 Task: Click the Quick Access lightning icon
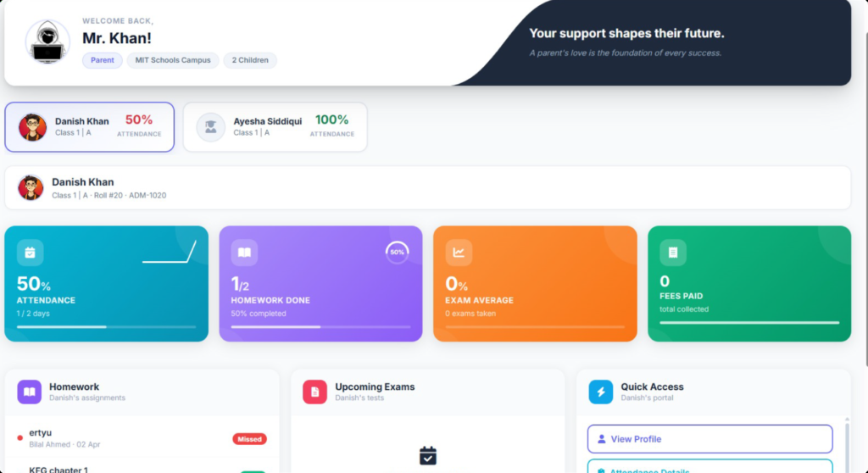(x=601, y=392)
